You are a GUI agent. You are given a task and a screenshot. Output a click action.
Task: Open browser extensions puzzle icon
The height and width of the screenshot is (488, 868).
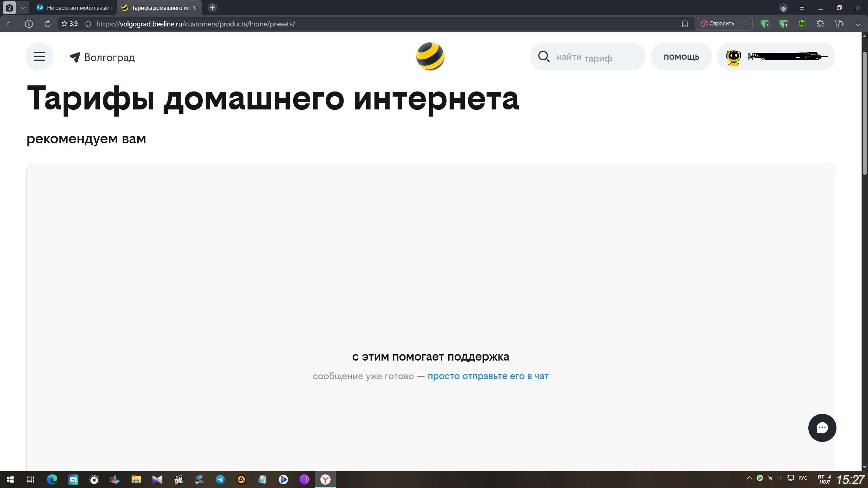tap(820, 24)
